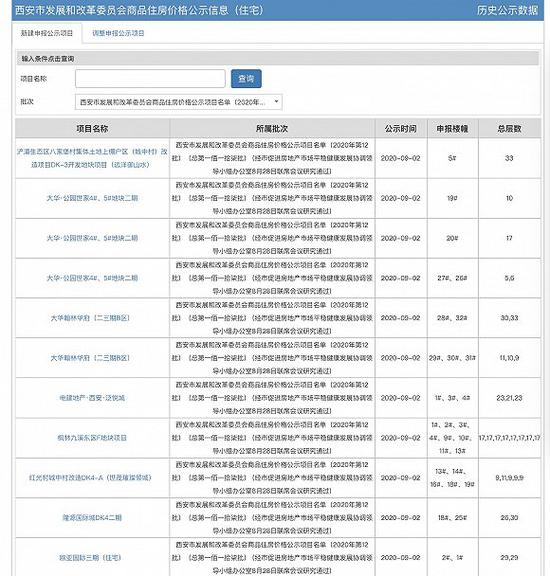Screen dimensions: 550x576
Task: Open the 隆源国际城DK4二期 project link
Action: click(92, 518)
